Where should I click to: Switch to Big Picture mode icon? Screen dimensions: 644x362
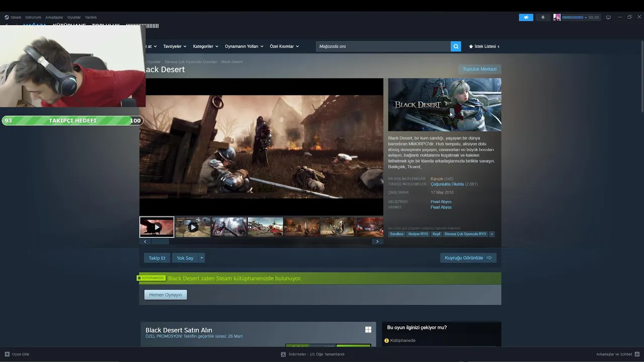click(608, 17)
